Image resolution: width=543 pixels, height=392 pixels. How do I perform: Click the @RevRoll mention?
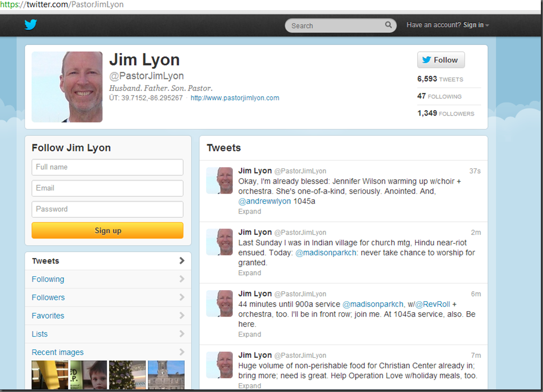(x=433, y=304)
